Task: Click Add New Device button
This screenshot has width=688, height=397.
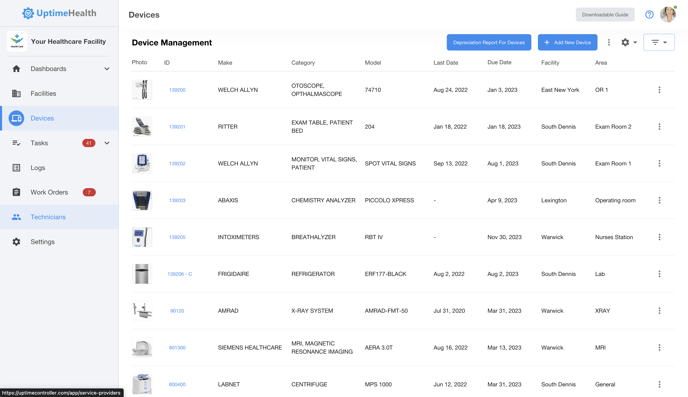Action: (x=567, y=43)
